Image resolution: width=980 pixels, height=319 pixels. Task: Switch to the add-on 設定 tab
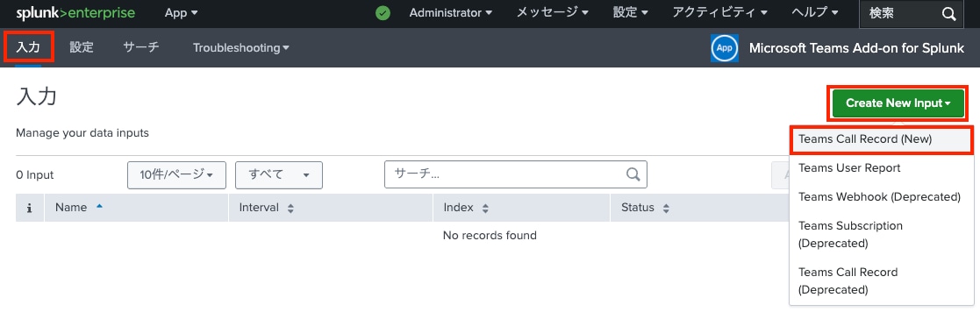(x=82, y=47)
